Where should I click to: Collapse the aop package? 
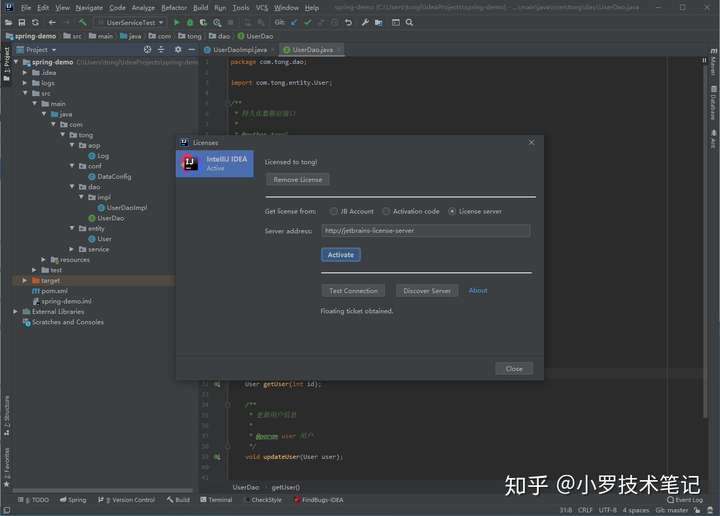(x=72, y=145)
